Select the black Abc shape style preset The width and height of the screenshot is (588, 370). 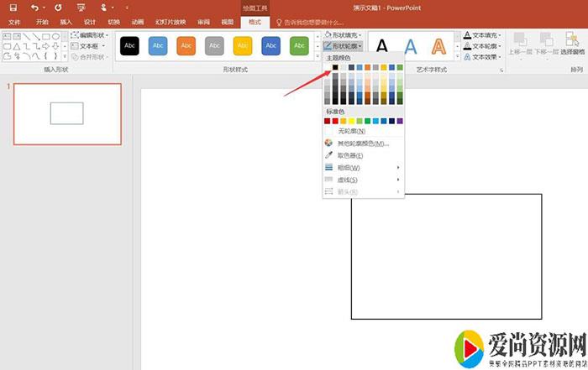point(129,46)
